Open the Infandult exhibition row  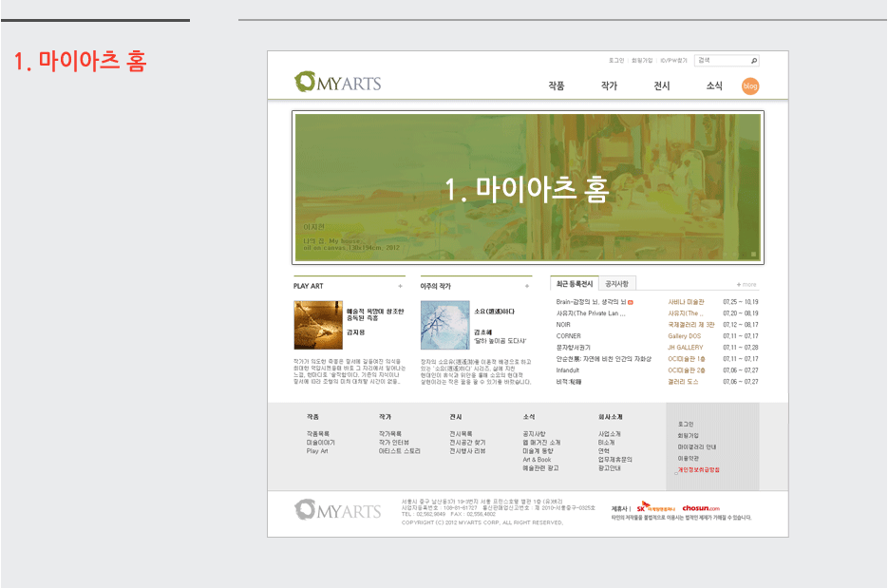567,370
